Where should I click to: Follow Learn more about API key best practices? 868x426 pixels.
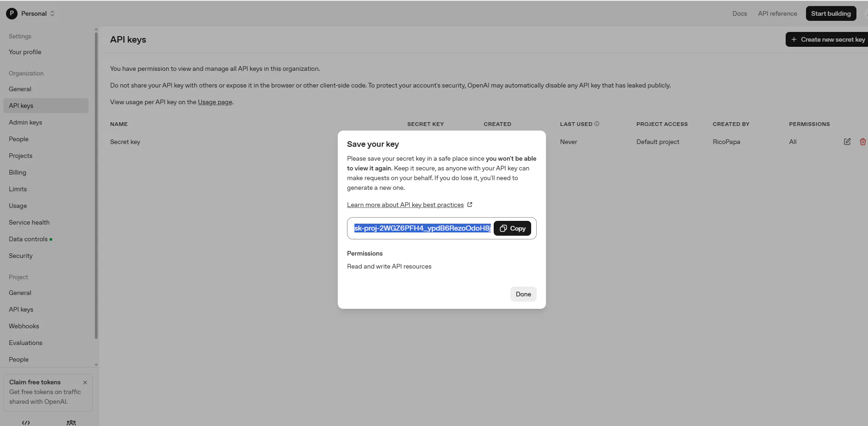[x=405, y=205]
